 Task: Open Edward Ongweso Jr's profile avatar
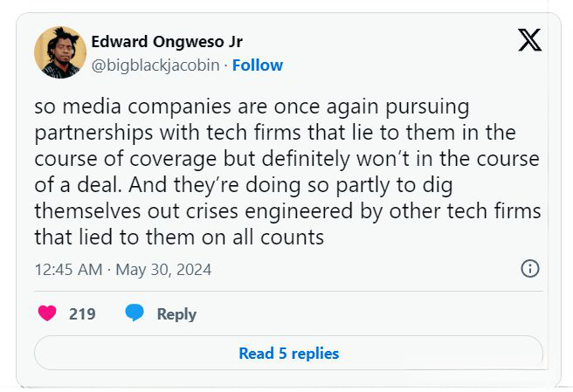point(59,52)
